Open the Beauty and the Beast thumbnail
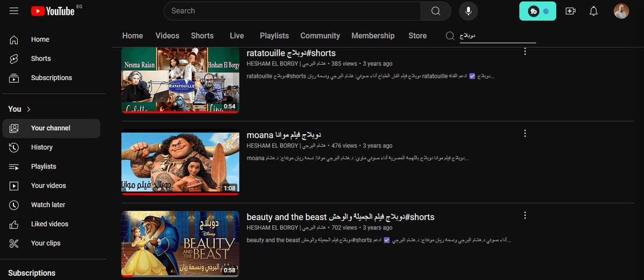The height and width of the screenshot is (280, 644). [180, 244]
